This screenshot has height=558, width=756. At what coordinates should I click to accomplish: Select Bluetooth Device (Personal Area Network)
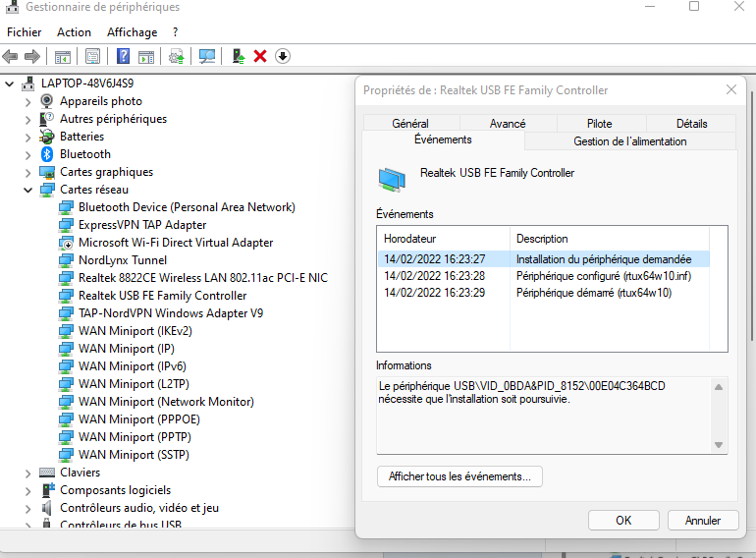coord(187,207)
